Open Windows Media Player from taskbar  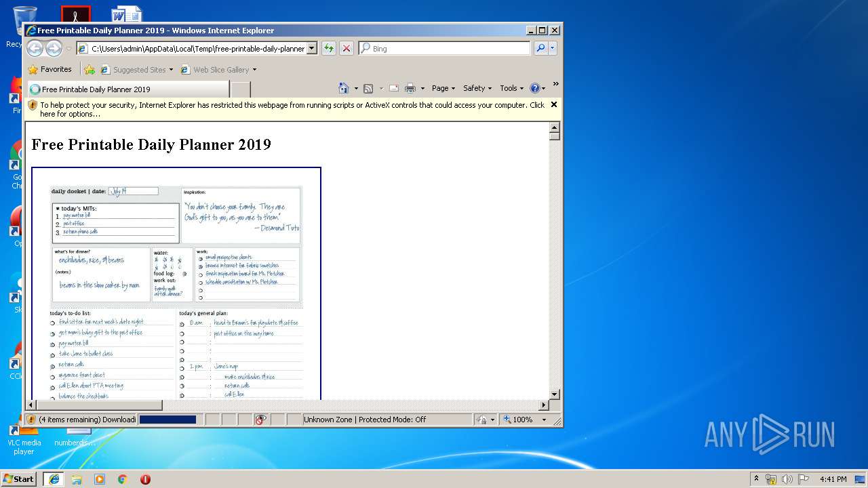[x=100, y=479]
